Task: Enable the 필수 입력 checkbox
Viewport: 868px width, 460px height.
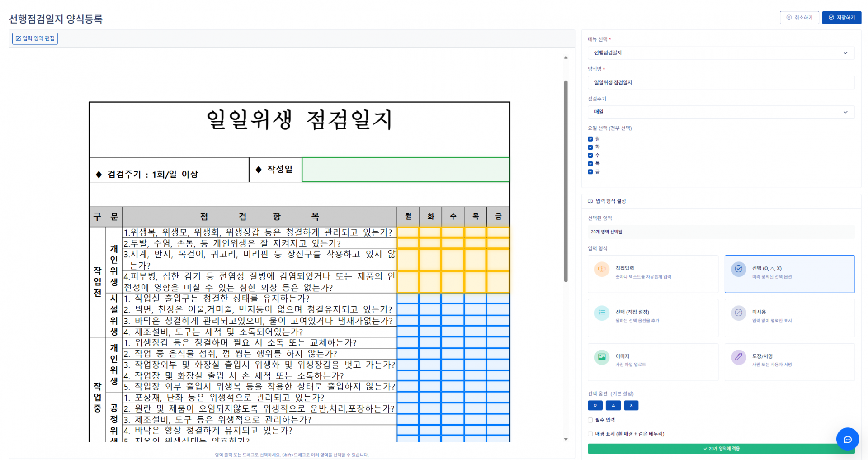Action: [x=590, y=420]
